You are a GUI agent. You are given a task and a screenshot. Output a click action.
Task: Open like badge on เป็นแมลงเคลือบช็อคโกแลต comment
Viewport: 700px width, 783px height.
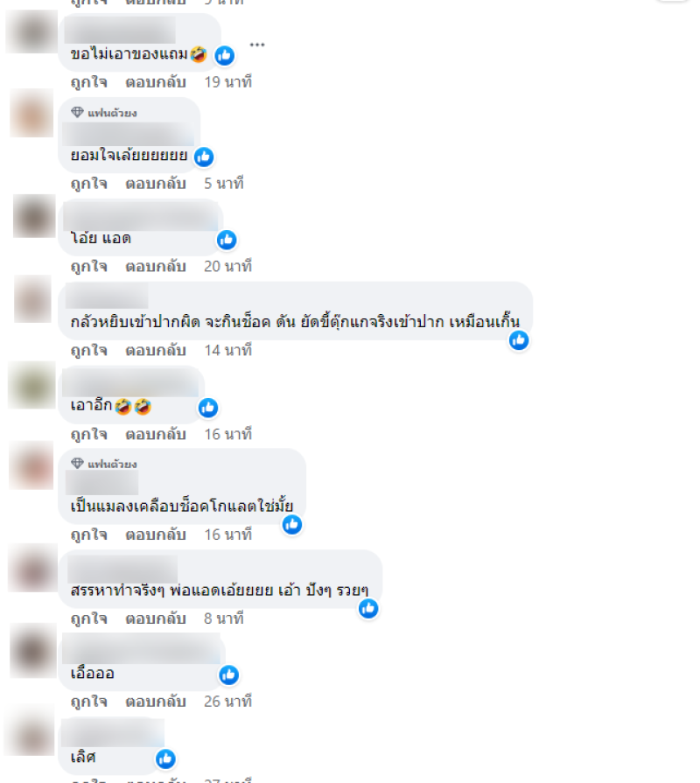coord(292,524)
